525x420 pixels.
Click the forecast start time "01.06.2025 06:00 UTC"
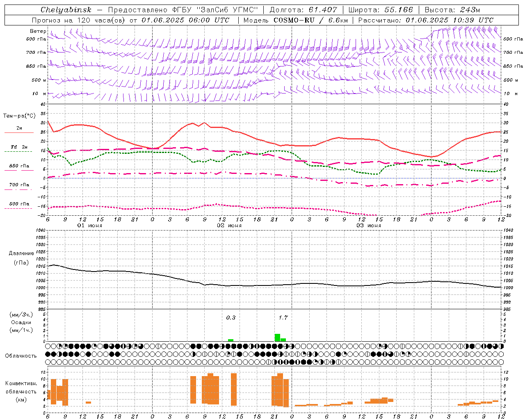tap(185, 20)
